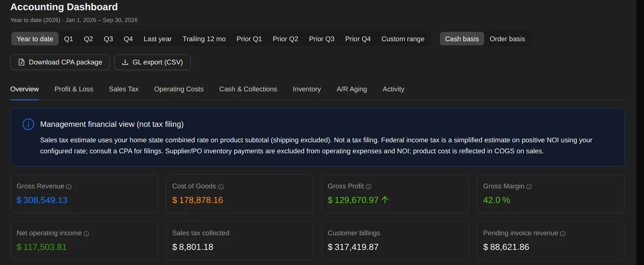
Task: Open the Cash & Collections tab
Action: tap(248, 89)
